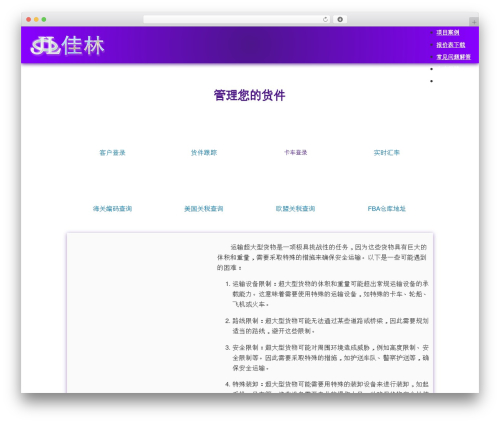This screenshot has height=423, width=500.
Task: Maximize the browser window with green button
Action: (x=44, y=19)
